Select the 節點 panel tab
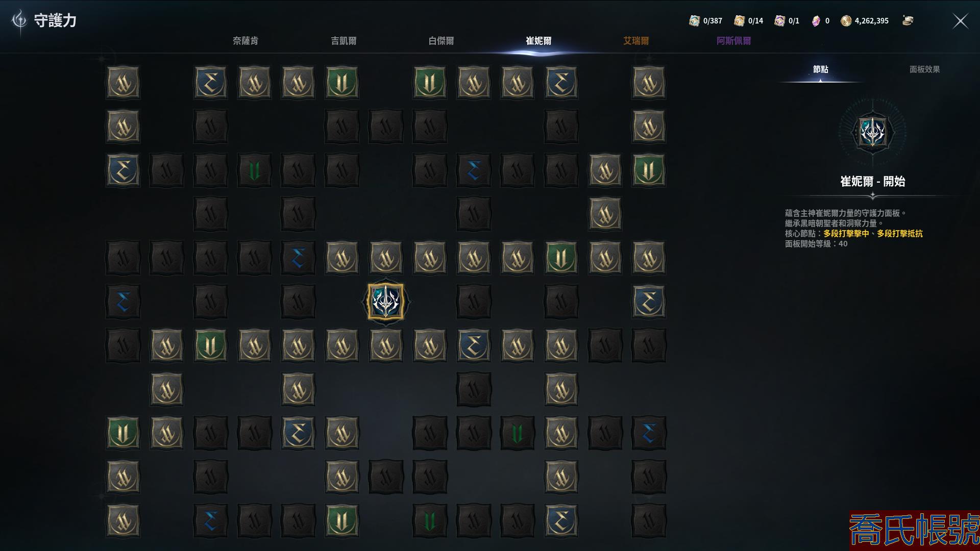 [821, 69]
